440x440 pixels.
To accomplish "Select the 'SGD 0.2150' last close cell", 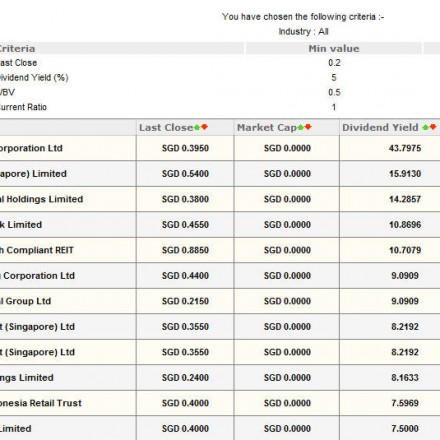I will 185,301.
